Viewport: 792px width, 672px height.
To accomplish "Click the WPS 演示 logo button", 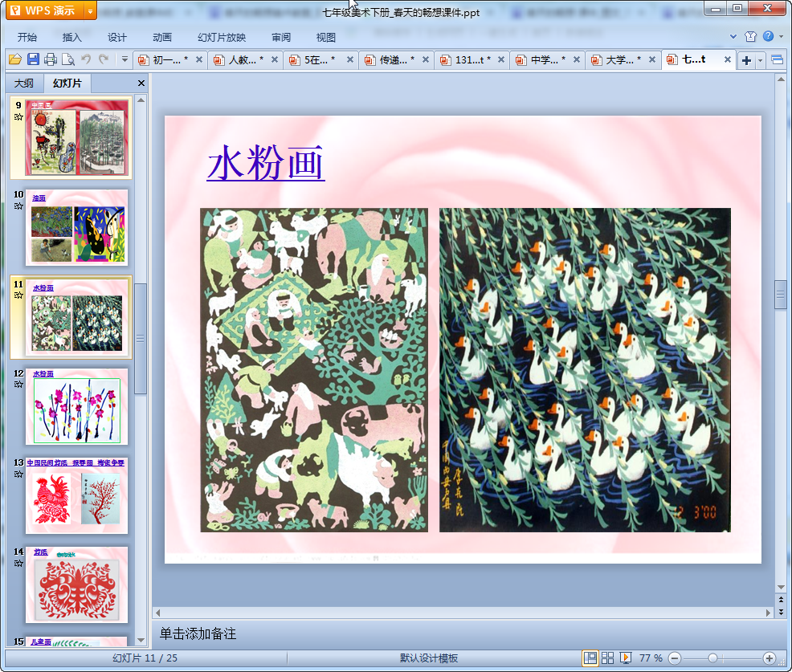I will pyautogui.click(x=45, y=10).
